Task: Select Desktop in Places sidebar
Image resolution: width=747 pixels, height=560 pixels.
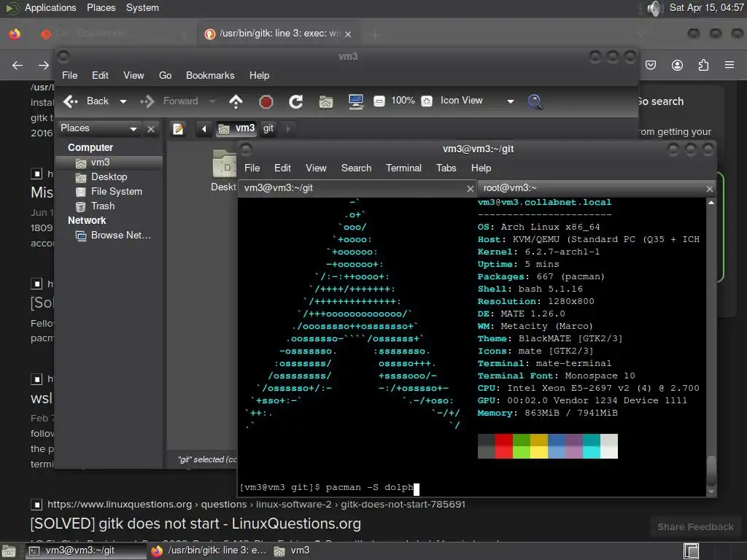Action: [x=109, y=177]
